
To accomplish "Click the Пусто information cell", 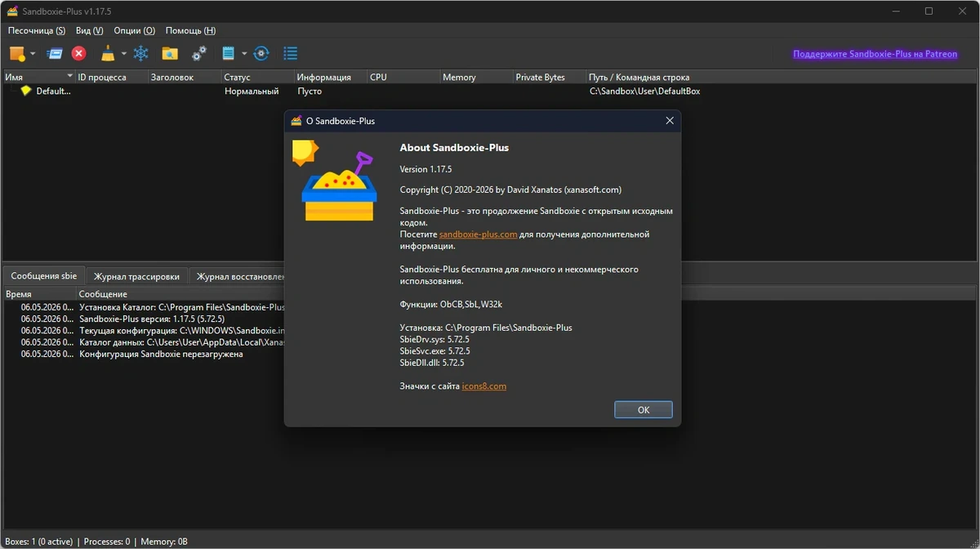I will click(x=310, y=91).
